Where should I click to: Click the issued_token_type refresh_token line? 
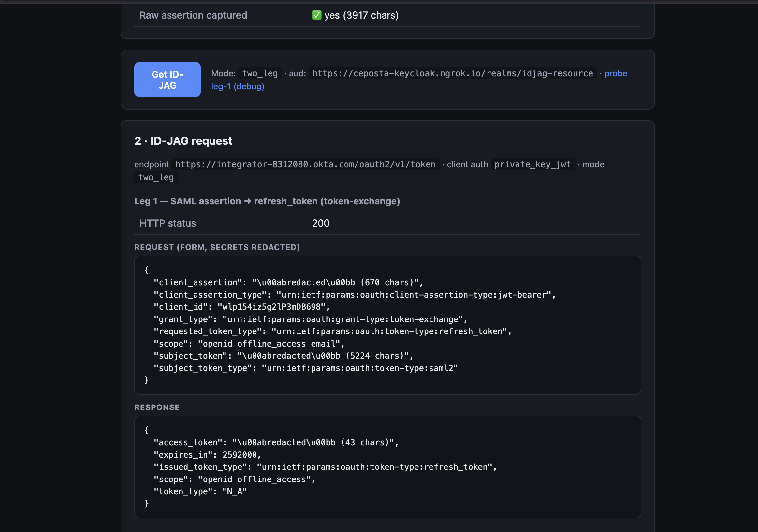coord(325,467)
